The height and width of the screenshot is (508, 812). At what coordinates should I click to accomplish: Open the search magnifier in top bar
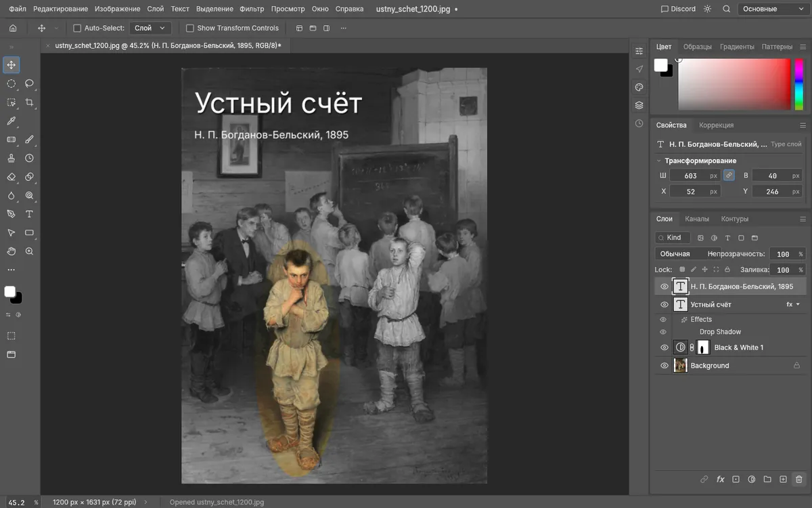[727, 9]
